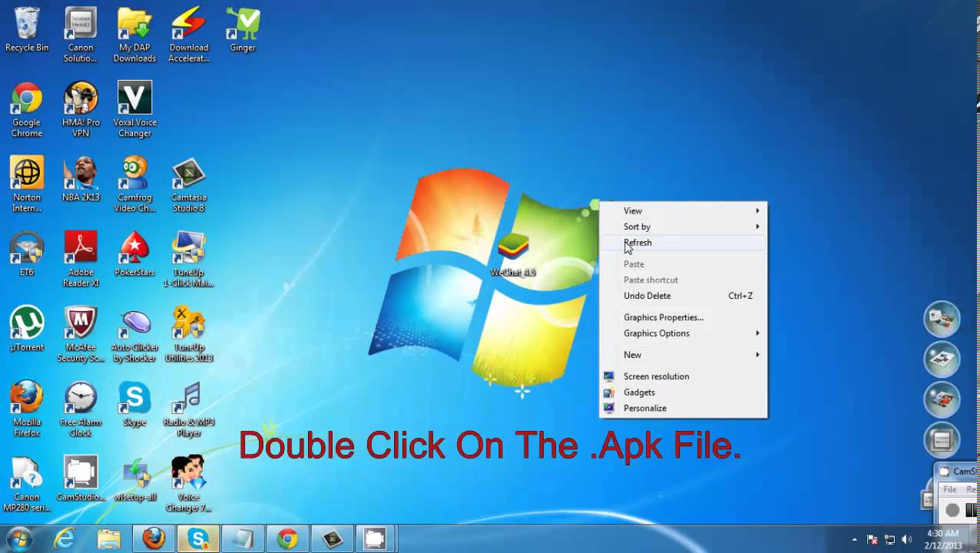Select the Canon Solution Menu desktop shortcut
The width and height of the screenshot is (980, 553).
(81, 35)
